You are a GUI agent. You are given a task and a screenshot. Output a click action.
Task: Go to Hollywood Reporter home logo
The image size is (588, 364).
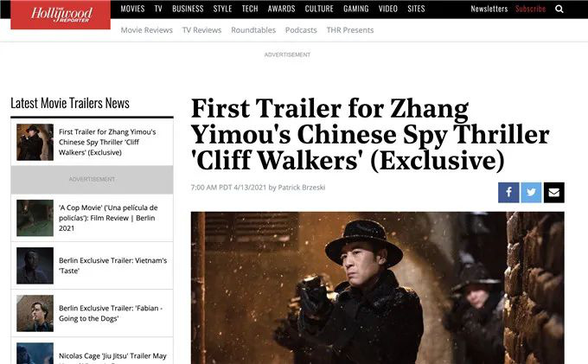[x=61, y=15]
